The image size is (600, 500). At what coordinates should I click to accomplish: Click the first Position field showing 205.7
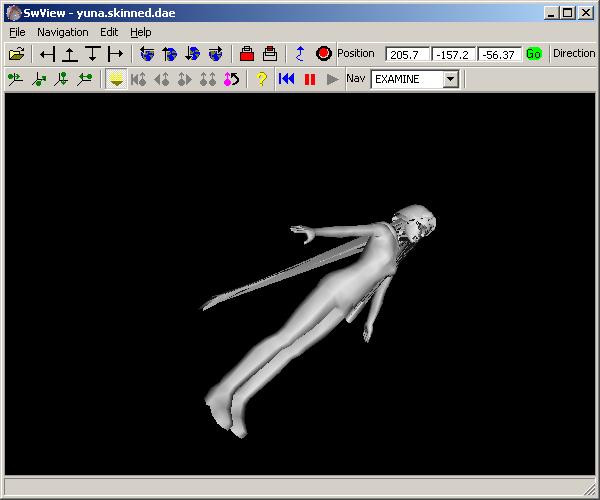[408, 54]
